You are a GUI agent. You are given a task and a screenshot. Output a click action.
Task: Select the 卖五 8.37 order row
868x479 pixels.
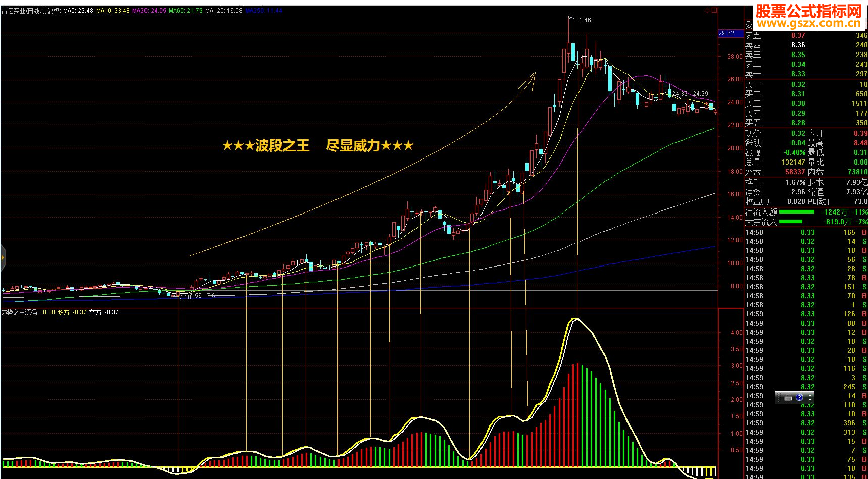pos(806,35)
